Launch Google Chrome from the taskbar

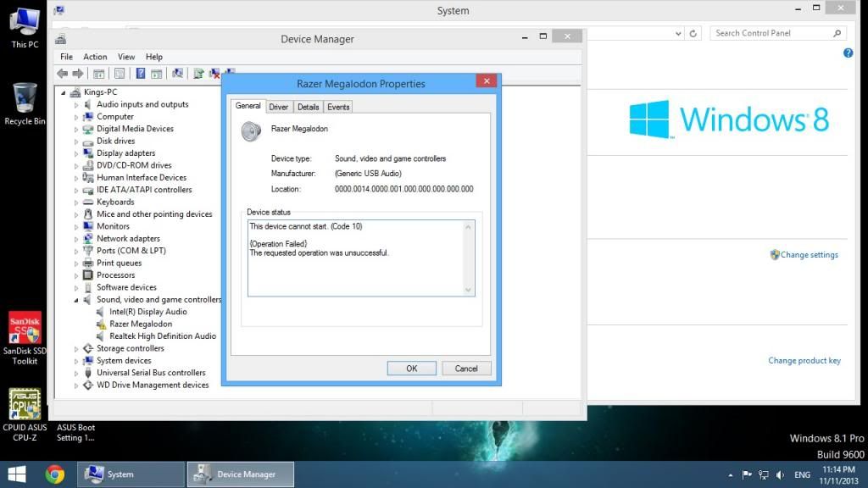click(x=55, y=474)
